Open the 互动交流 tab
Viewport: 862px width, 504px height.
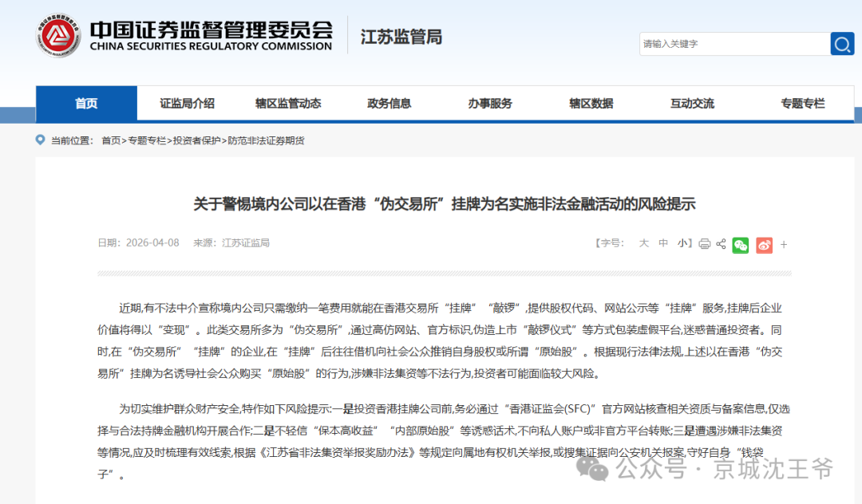coord(692,104)
